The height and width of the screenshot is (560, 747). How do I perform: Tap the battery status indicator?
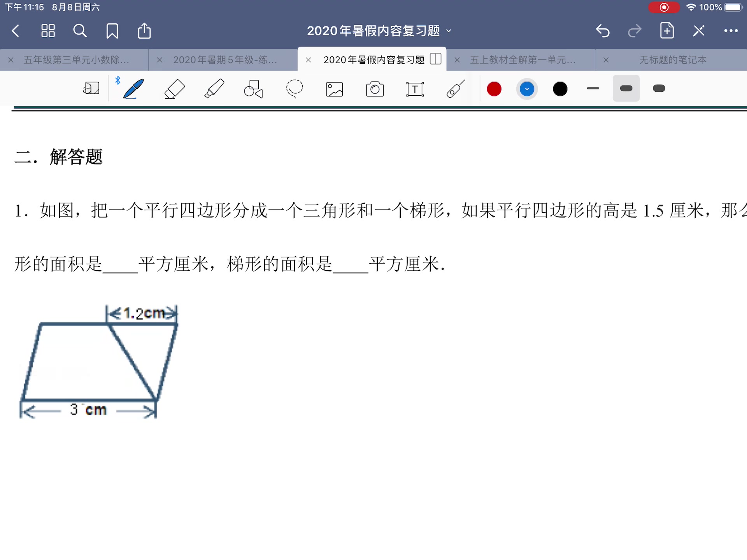pos(733,7)
